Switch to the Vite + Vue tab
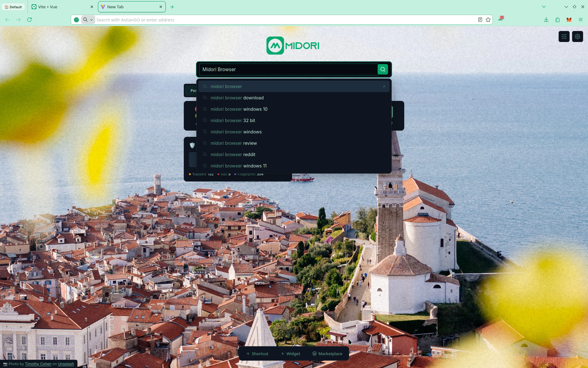 coord(63,7)
